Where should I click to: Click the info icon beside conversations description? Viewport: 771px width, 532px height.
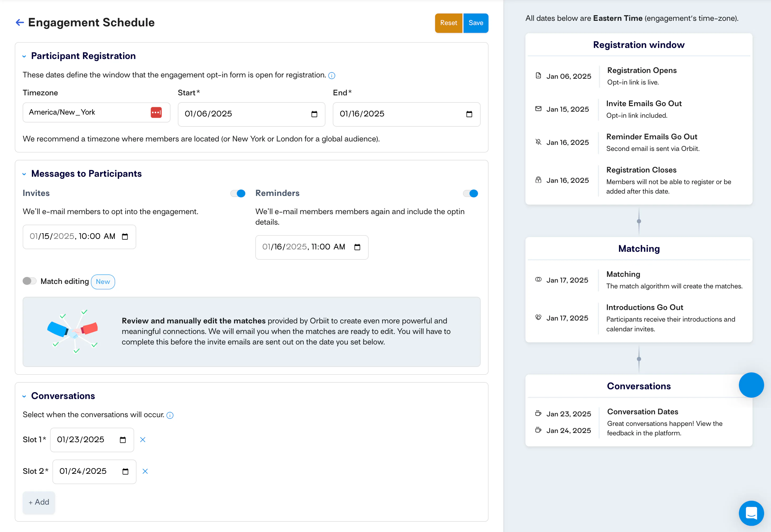click(170, 415)
